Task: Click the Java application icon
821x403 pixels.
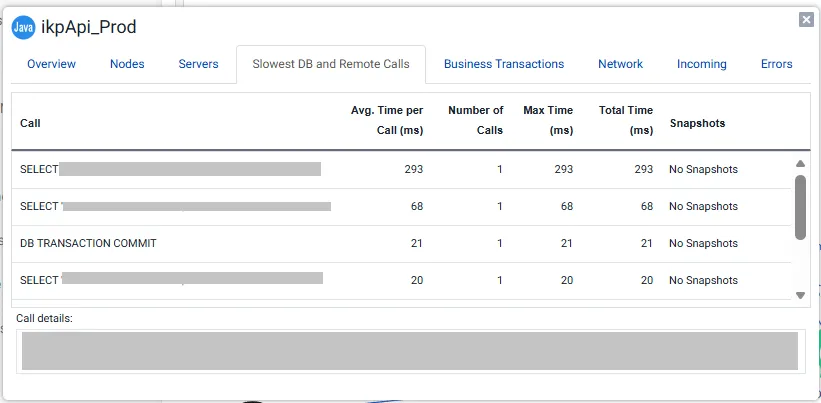Action: [23, 27]
